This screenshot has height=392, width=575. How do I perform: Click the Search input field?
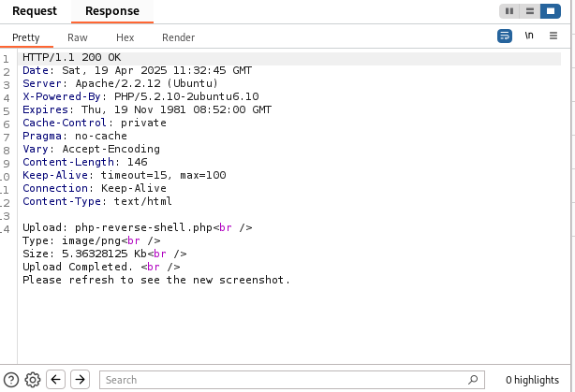[281, 380]
